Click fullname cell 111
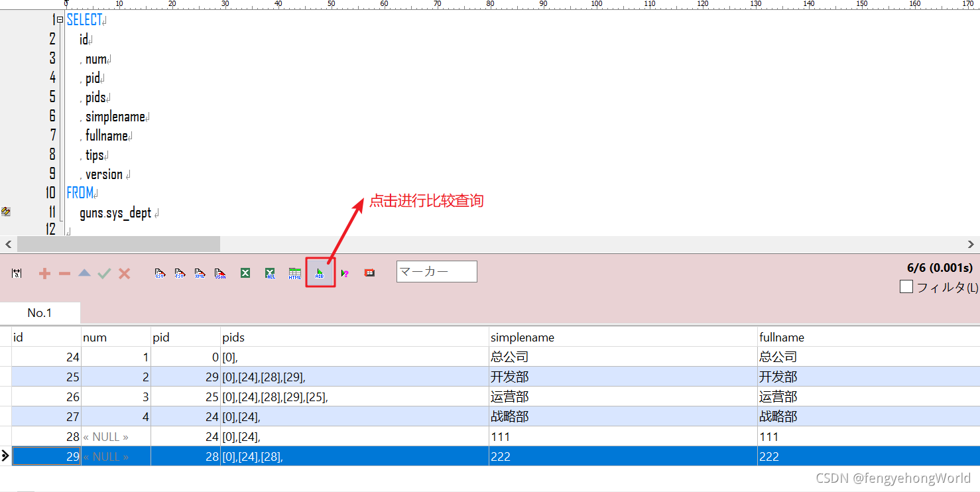Screen dimensions: 980x492 tap(869, 436)
